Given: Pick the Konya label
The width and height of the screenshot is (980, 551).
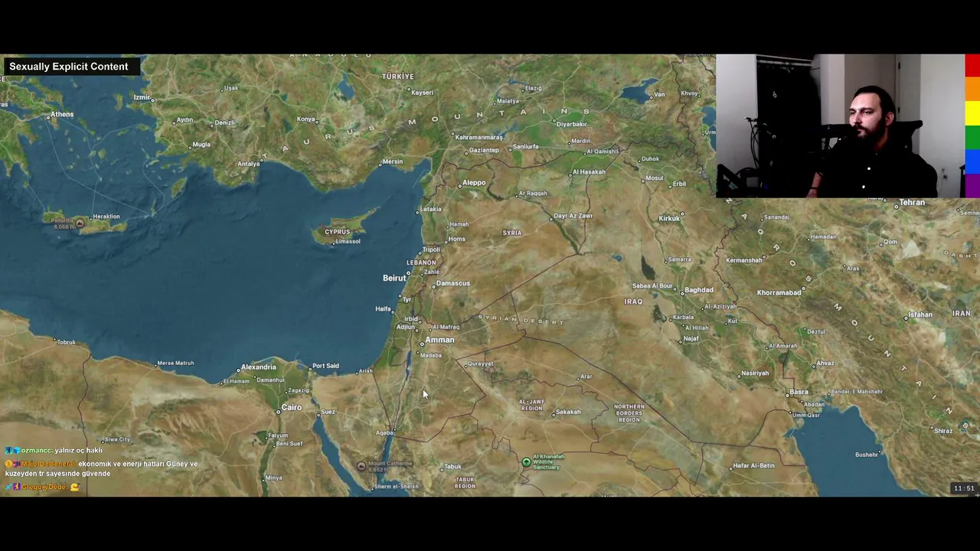Looking at the screenshot, I should point(306,119).
